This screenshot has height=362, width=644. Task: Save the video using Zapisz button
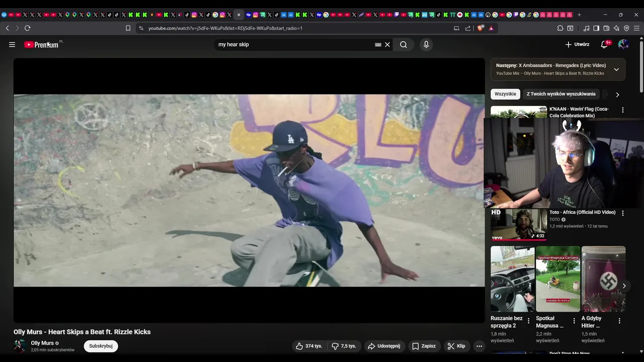coord(424,346)
